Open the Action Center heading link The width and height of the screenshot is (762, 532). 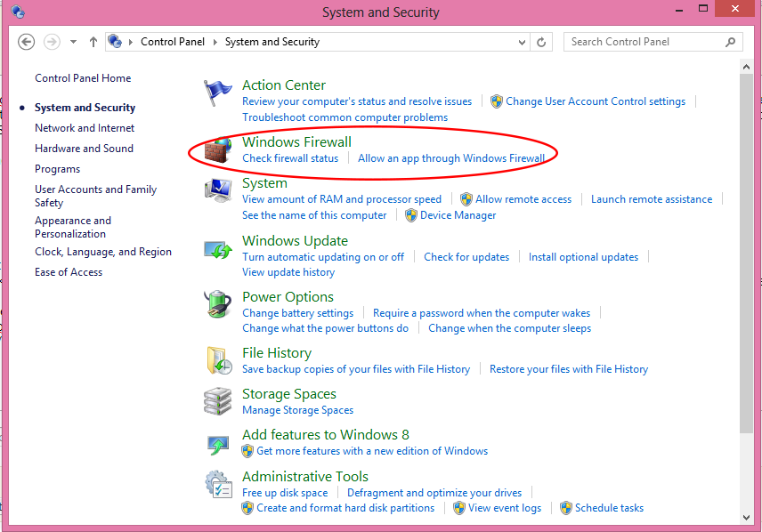pos(284,85)
